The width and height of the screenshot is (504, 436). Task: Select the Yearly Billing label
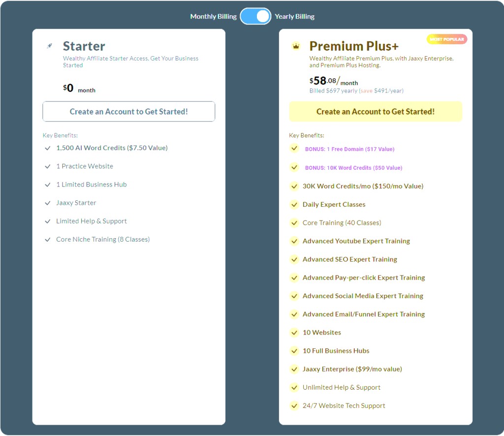[x=294, y=16]
